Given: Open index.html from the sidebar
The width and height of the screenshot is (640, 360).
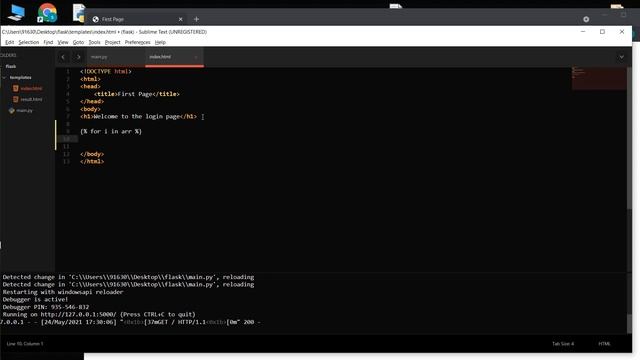Looking at the screenshot, I should 31,89.
